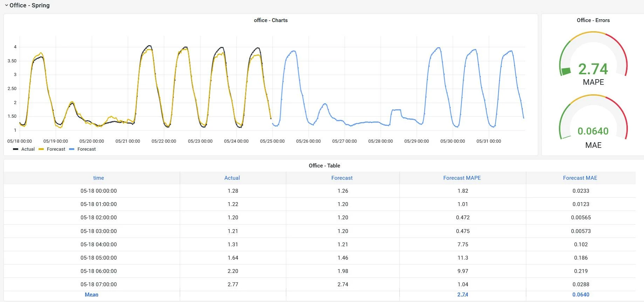Click the Mean MAE 0.0640 footer value
This screenshot has height=302, width=644.
581,295
